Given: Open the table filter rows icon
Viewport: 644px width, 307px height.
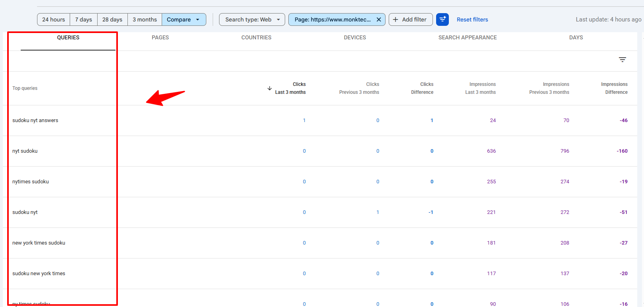Looking at the screenshot, I should pyautogui.click(x=622, y=60).
